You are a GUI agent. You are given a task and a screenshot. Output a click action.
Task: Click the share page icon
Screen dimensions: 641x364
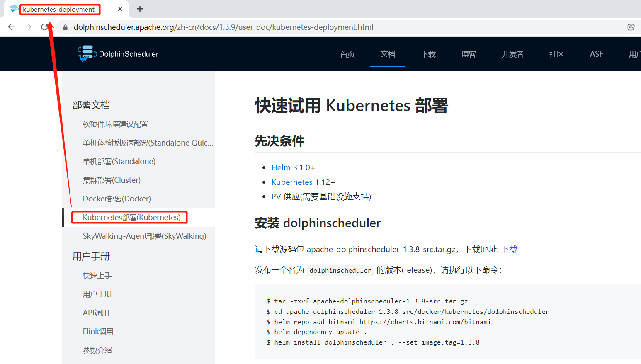tap(631, 27)
